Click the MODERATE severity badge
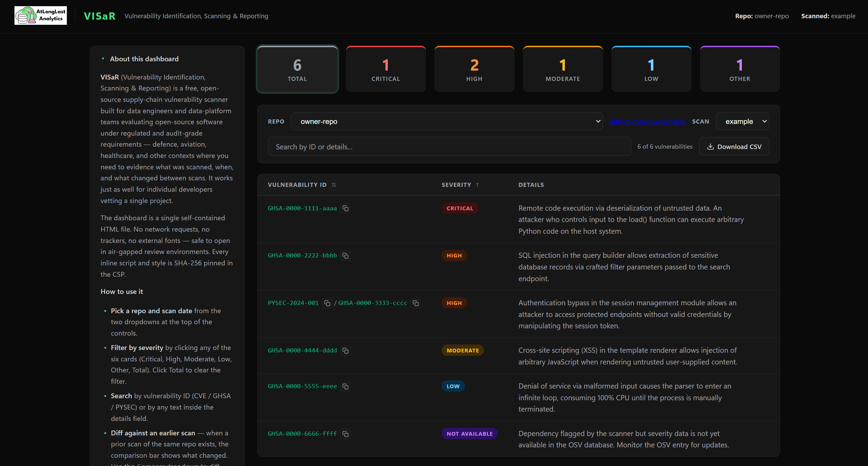Image resolution: width=868 pixels, height=466 pixels. pyautogui.click(x=463, y=350)
